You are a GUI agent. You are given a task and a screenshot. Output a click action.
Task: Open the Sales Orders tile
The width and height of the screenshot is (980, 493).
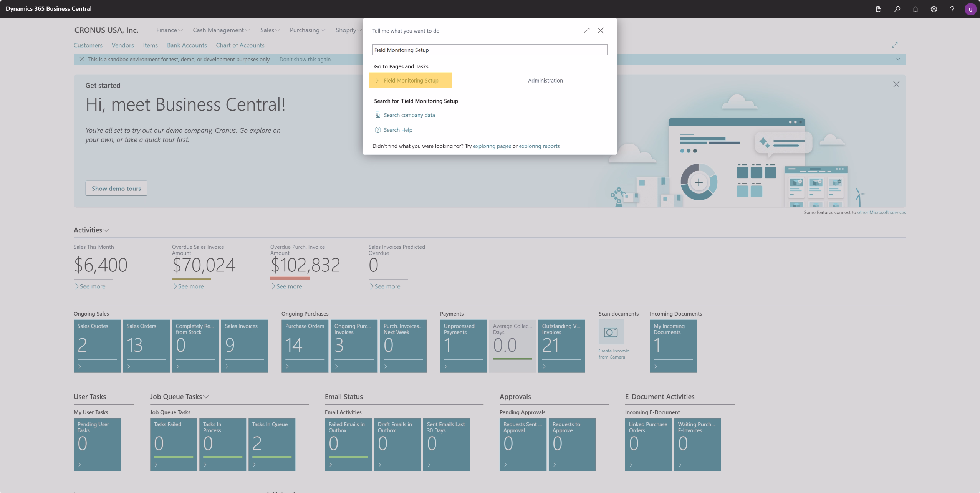click(x=146, y=346)
